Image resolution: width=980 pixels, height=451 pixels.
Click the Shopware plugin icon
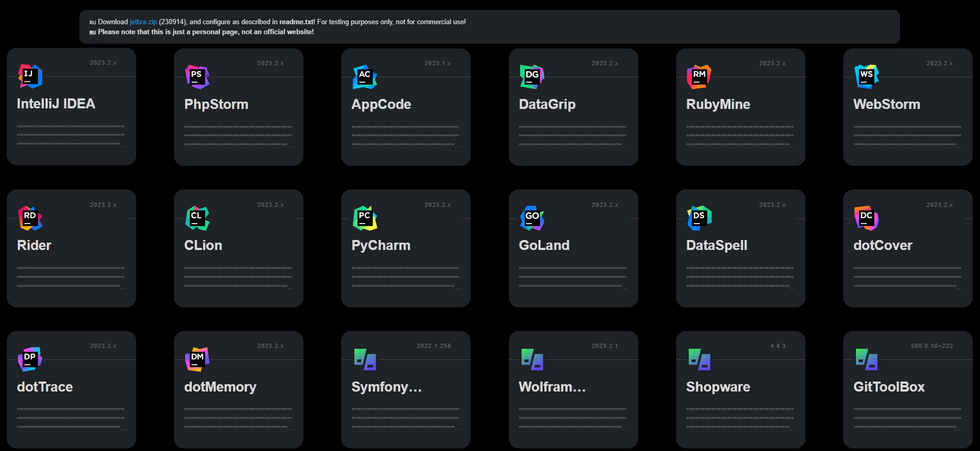pos(699,359)
